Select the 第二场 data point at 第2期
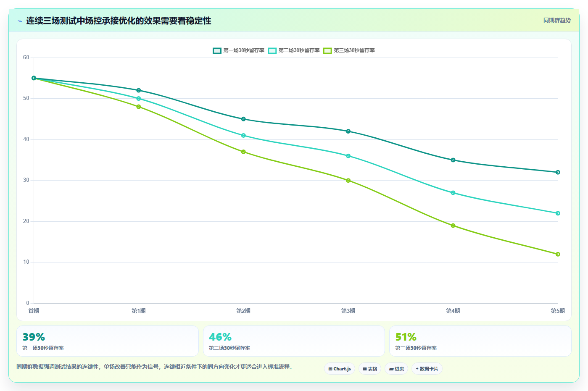Image resolution: width=588 pixels, height=391 pixels. (243, 135)
